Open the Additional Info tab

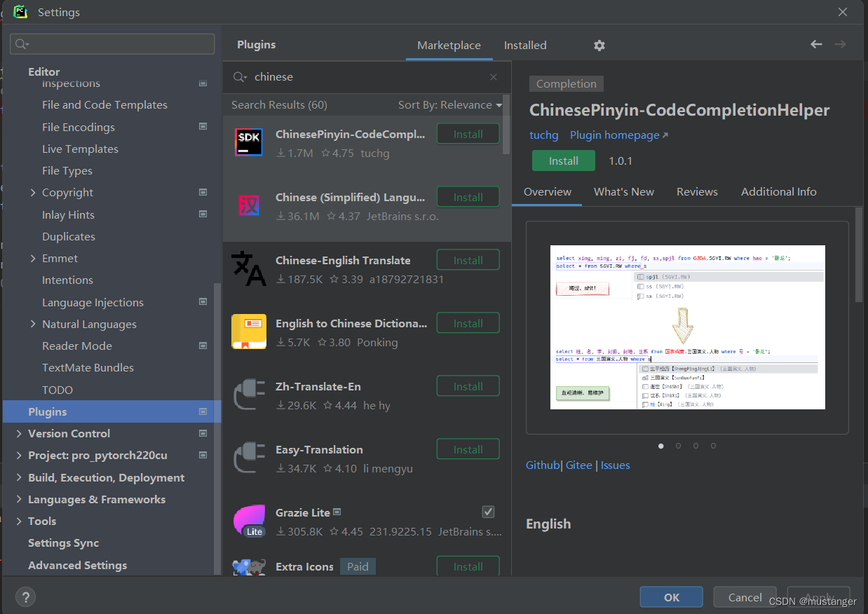click(x=779, y=191)
